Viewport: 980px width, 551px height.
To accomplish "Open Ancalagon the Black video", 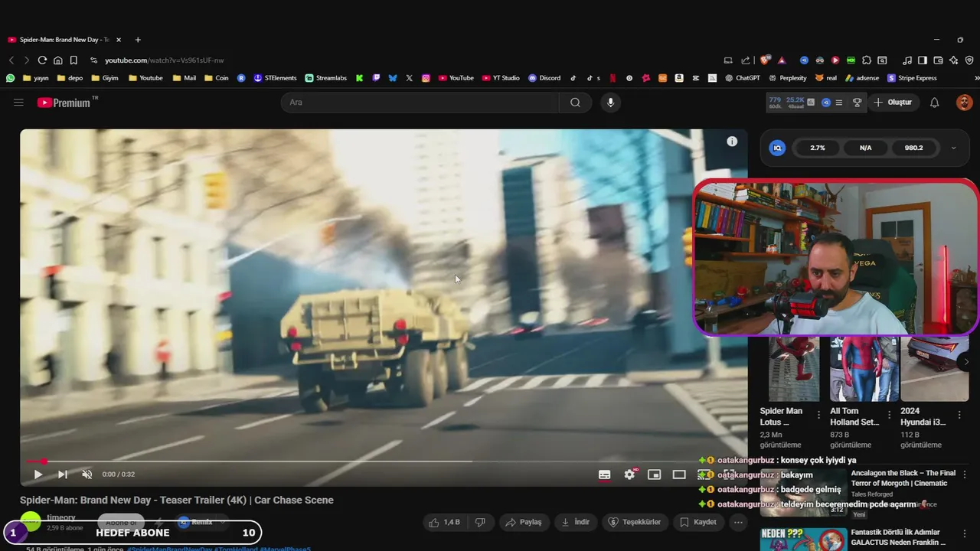I will tap(903, 478).
